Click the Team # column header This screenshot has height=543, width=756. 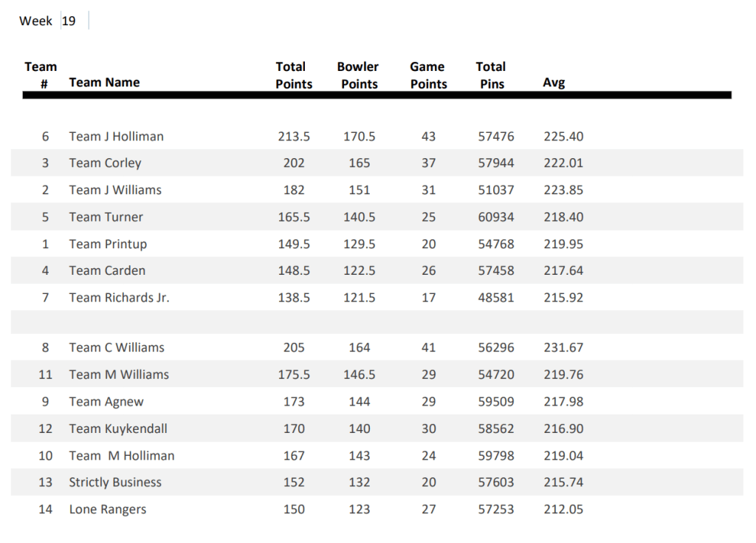(x=41, y=75)
